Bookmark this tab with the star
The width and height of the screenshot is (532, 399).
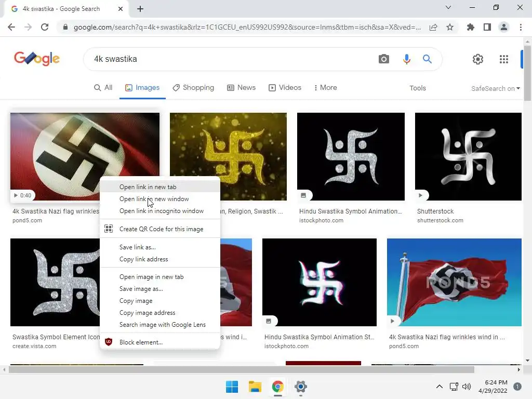(x=450, y=27)
